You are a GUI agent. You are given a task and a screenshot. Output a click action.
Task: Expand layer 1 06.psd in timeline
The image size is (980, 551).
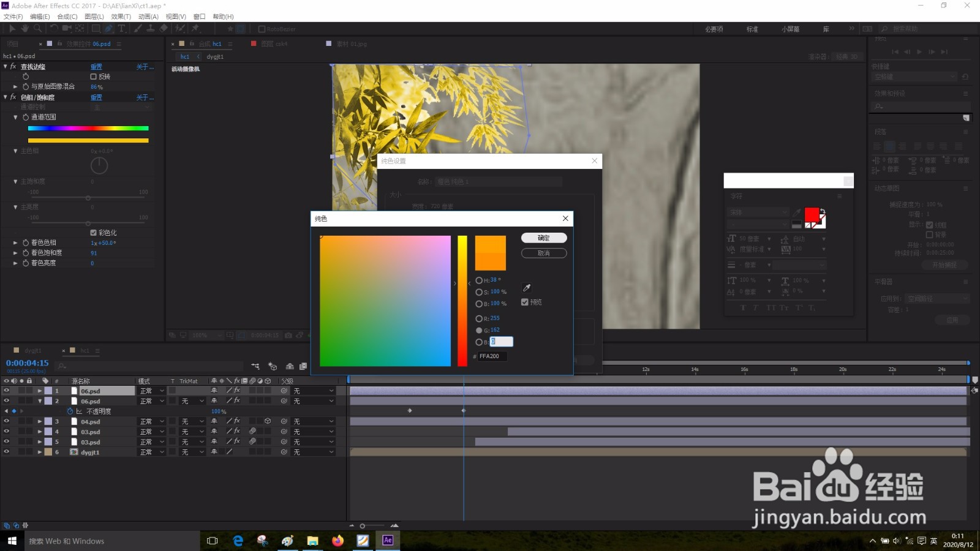pyautogui.click(x=40, y=391)
